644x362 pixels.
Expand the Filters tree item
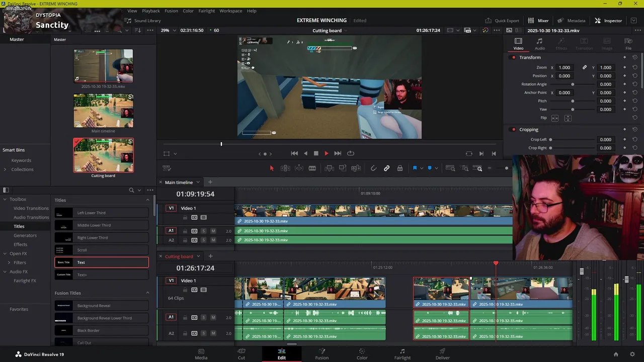(9, 262)
